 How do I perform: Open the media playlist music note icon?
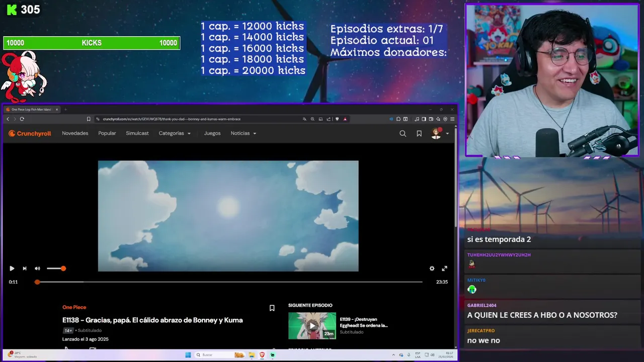pos(417,119)
